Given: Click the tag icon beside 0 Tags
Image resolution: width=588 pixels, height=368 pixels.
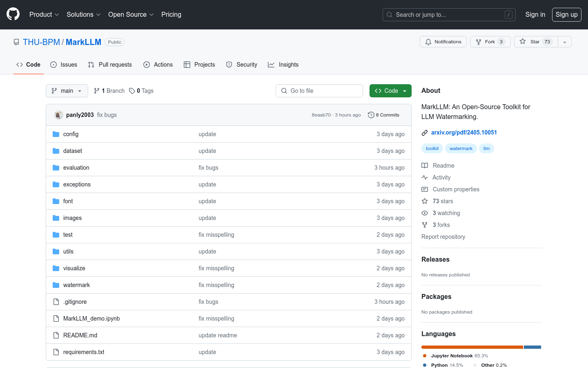Looking at the screenshot, I should tap(132, 91).
